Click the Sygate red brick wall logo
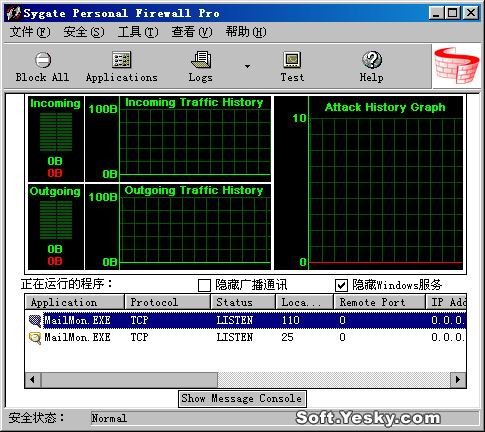Screen dimensions: 485x432 point(457,66)
